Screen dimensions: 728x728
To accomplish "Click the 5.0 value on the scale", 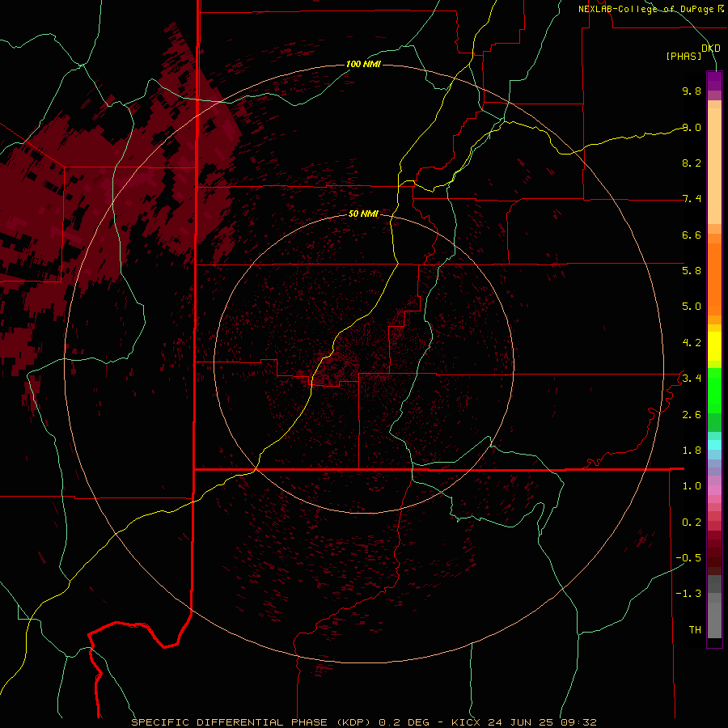I will (692, 307).
